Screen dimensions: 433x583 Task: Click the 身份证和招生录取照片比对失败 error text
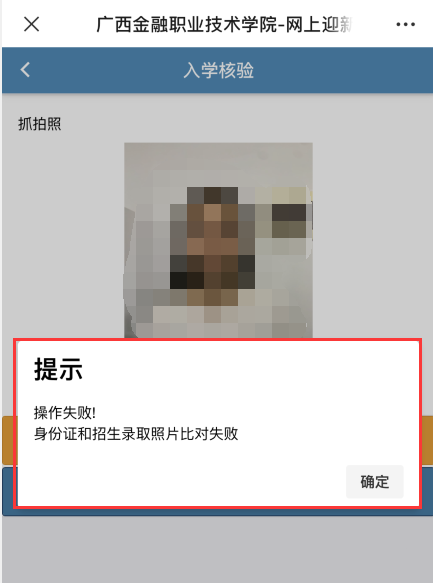(136, 434)
